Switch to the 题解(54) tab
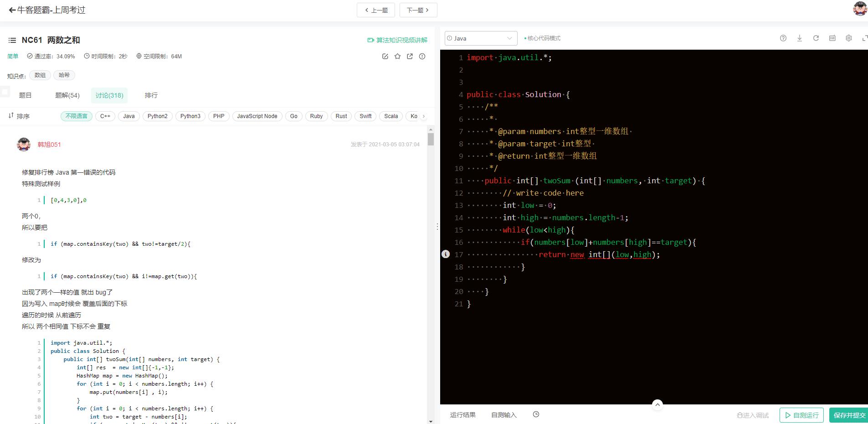 (x=67, y=95)
